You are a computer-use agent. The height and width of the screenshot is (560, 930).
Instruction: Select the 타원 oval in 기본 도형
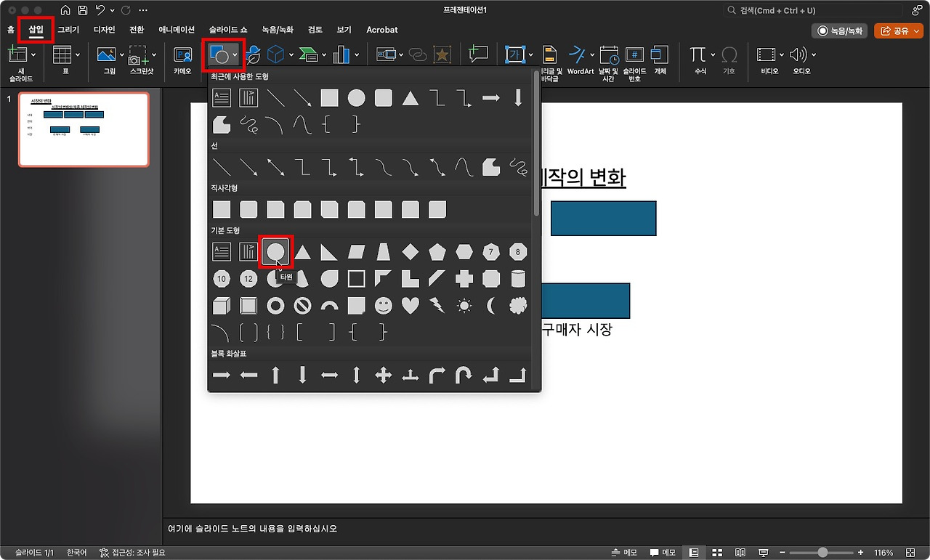[x=275, y=252]
